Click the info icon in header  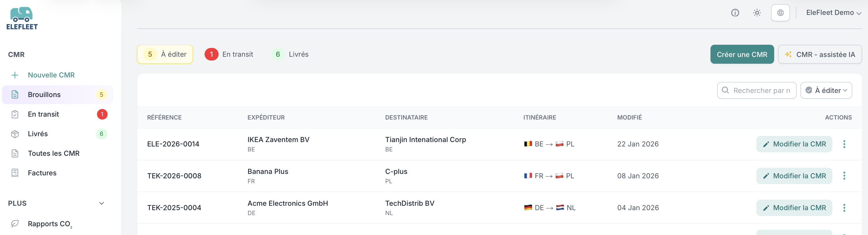[735, 13]
